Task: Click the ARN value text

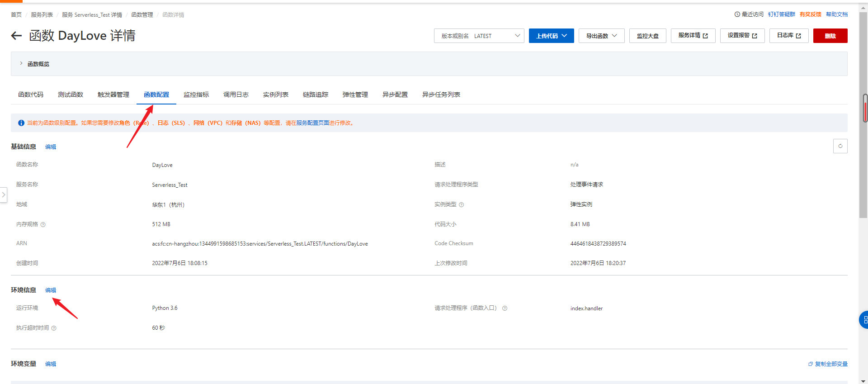Action: point(260,244)
